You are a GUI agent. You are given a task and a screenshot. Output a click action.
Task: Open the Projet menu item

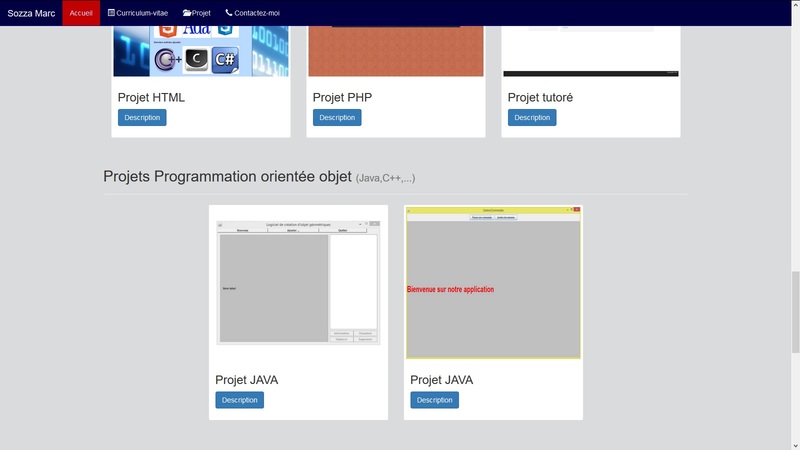[197, 13]
